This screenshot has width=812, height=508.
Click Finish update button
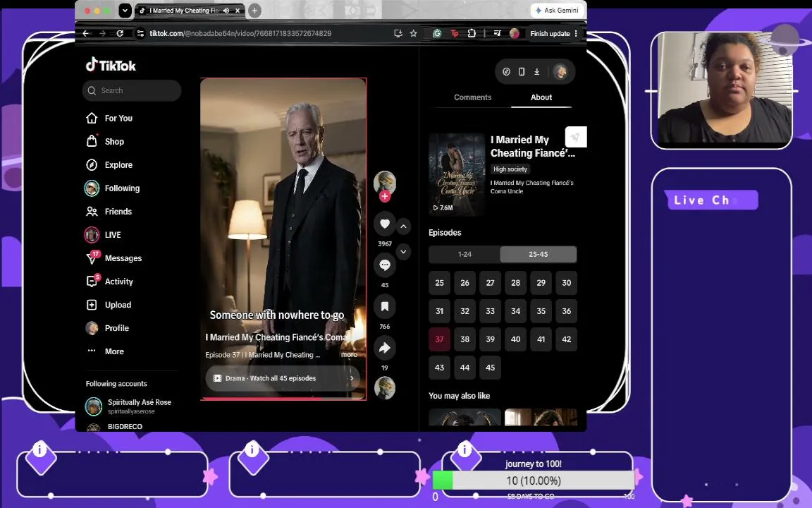pos(550,33)
